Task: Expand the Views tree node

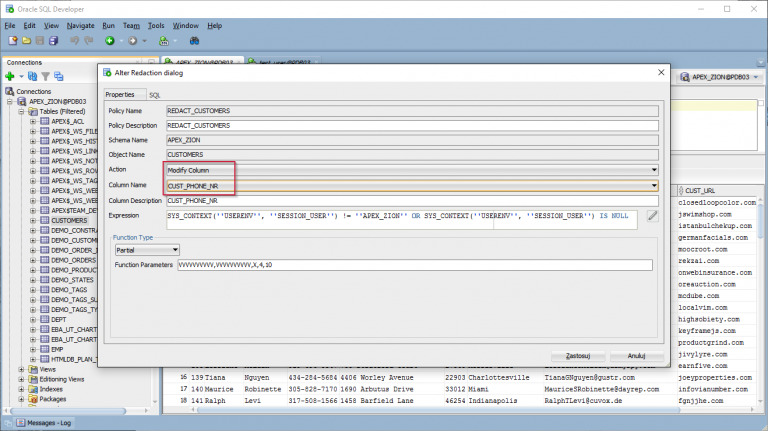Action: (22, 369)
